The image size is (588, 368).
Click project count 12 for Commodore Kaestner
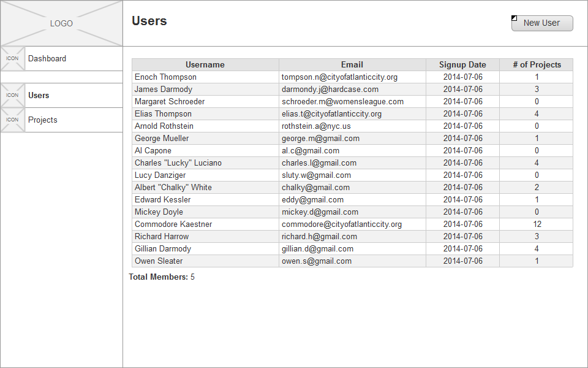click(537, 224)
